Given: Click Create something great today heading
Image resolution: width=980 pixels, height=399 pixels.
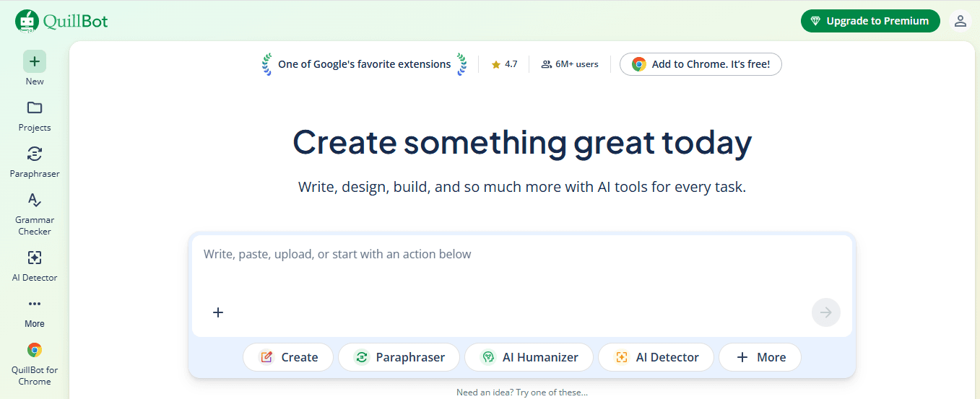Looking at the screenshot, I should coord(522,142).
